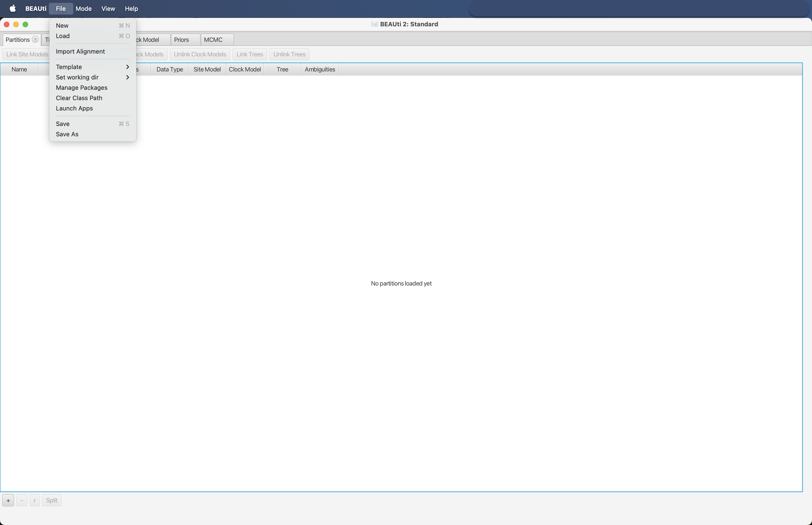Close the File menu in the menu bar

pos(61,8)
